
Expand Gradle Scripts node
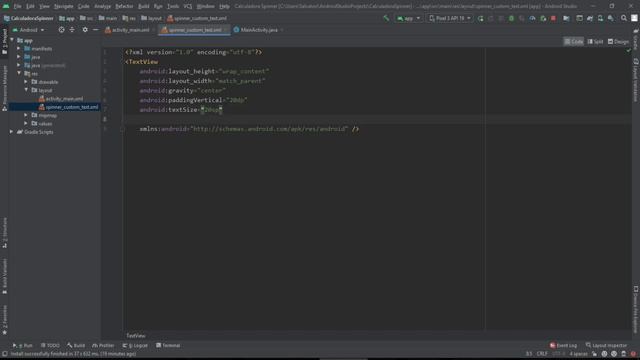coord(11,132)
